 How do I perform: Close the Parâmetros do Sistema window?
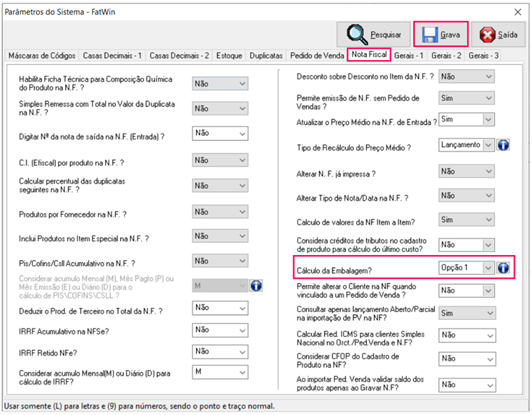pos(518,11)
